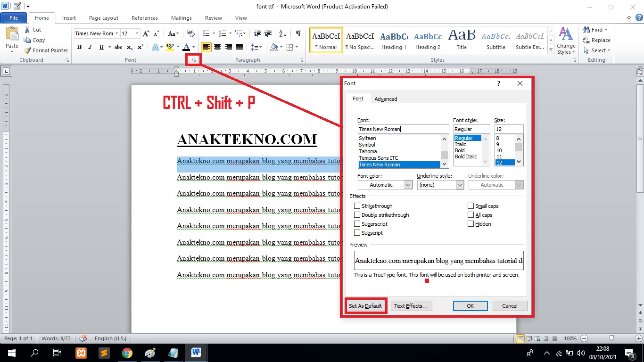Click Windows Start button

click(11, 353)
